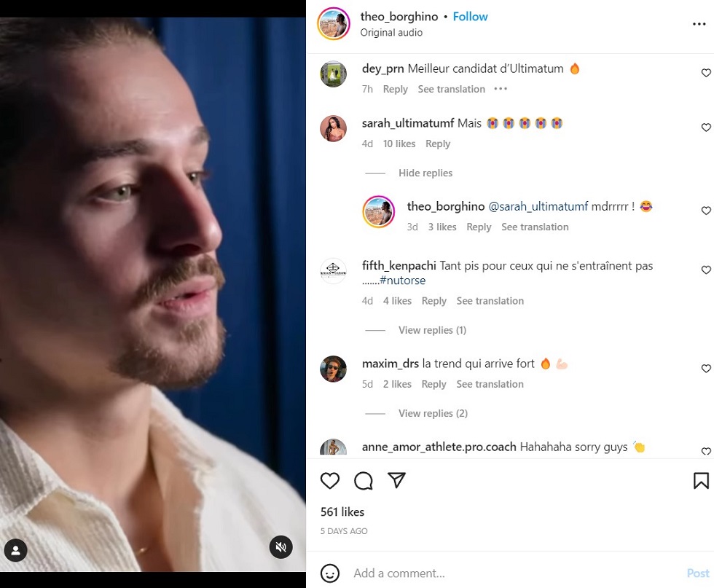This screenshot has width=714, height=588.
Task: Follow theo_borghino
Action: click(470, 17)
